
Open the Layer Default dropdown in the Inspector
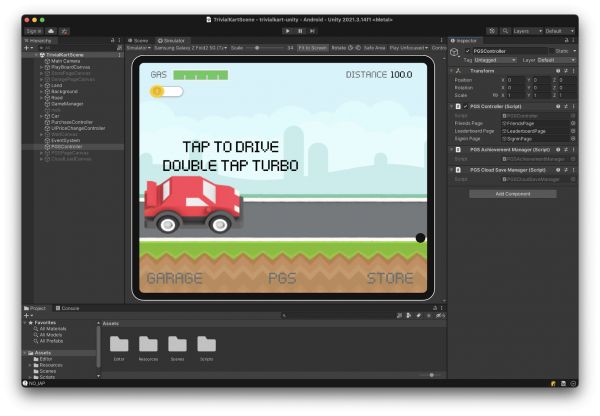pos(556,60)
